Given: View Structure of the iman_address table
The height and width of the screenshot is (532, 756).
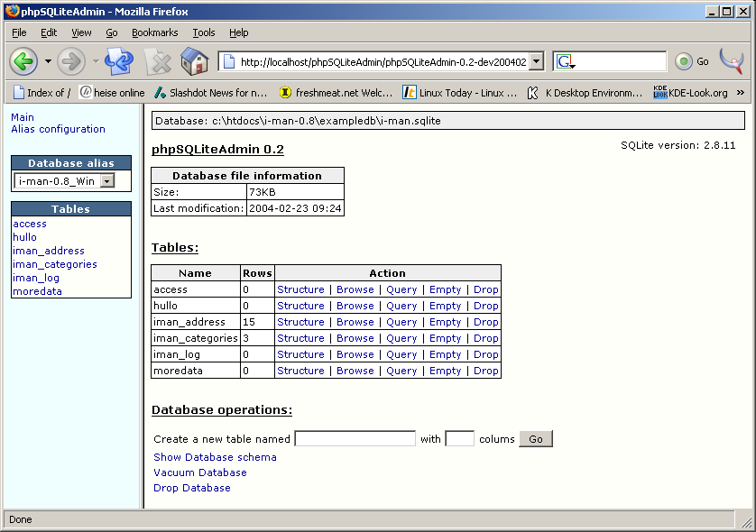Looking at the screenshot, I should (x=300, y=322).
